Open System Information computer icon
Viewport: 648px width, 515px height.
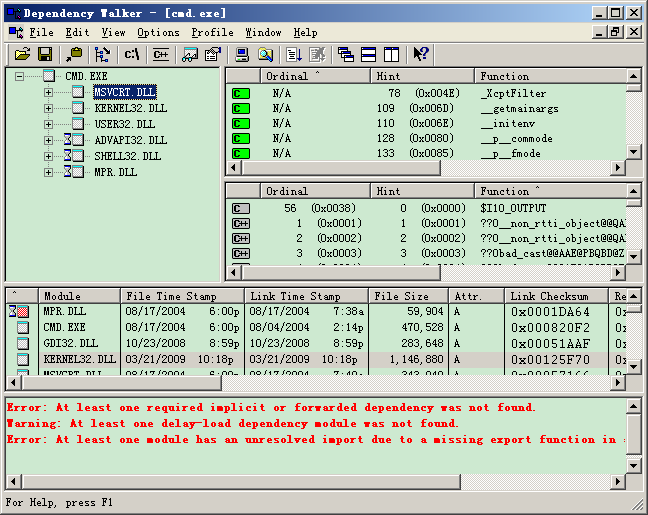pyautogui.click(x=242, y=54)
